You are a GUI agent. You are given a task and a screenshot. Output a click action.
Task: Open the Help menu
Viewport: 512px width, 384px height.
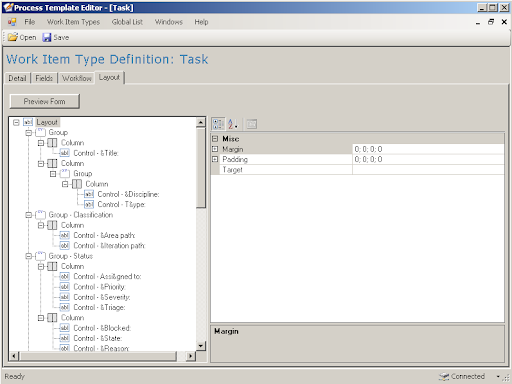(201, 22)
